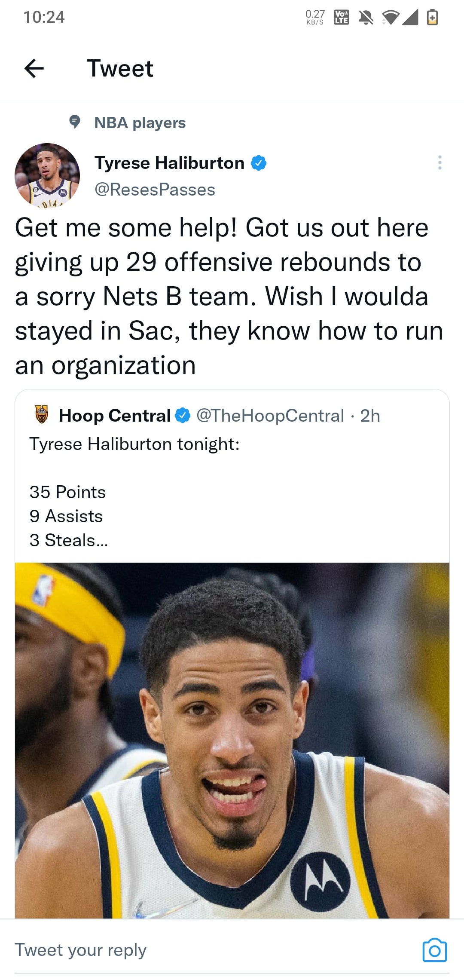This screenshot has height=980, width=464.
Task: Tap the battery status icon
Action: coord(432,18)
